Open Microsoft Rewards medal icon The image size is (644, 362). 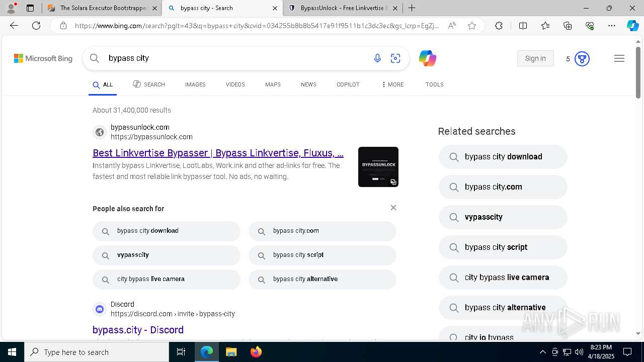point(582,59)
